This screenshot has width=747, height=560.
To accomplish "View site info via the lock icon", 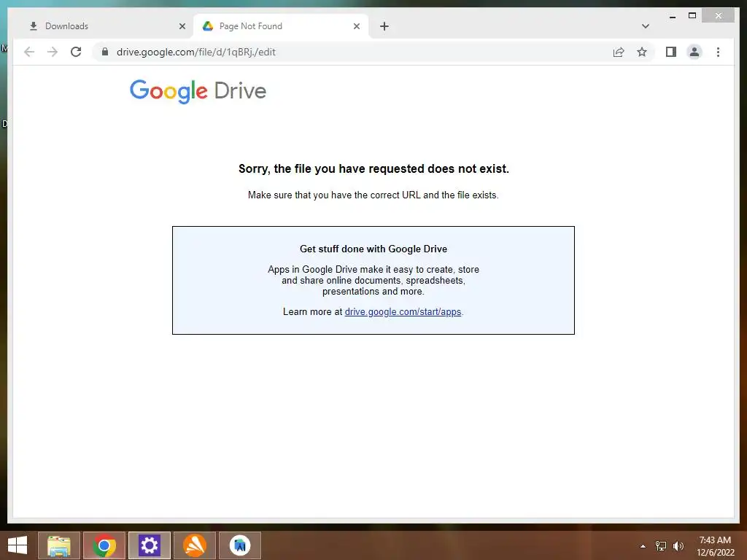I will pos(105,52).
